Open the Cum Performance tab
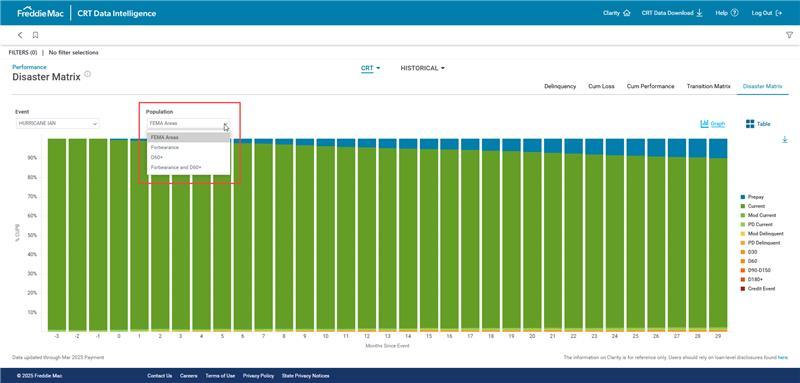The width and height of the screenshot is (800, 383). 650,87
